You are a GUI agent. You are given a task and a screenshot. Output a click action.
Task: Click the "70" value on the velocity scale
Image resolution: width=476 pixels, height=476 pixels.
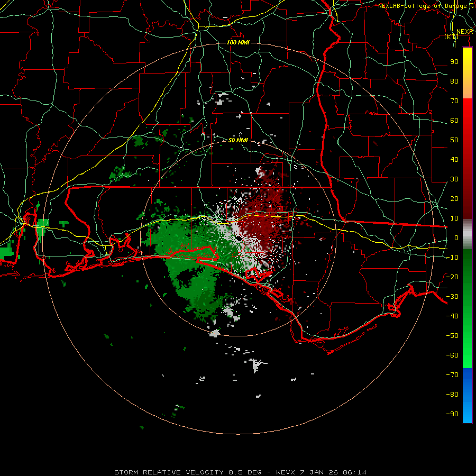(454, 101)
